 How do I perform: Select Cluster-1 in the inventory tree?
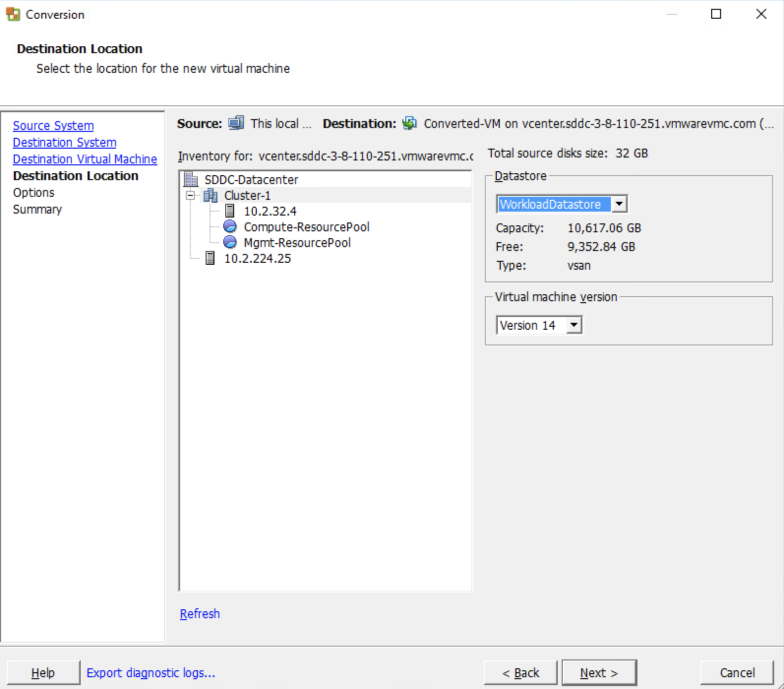pos(247,195)
